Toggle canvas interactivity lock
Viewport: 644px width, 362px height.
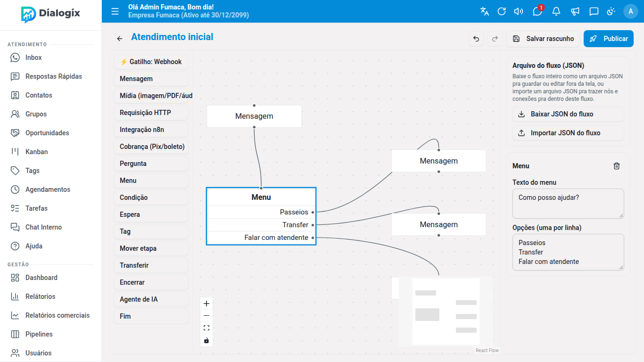[x=206, y=340]
